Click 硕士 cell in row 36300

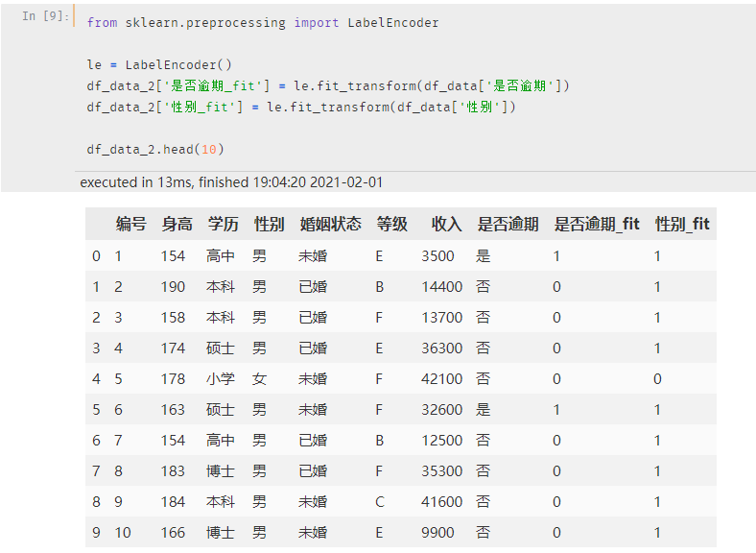(x=221, y=348)
